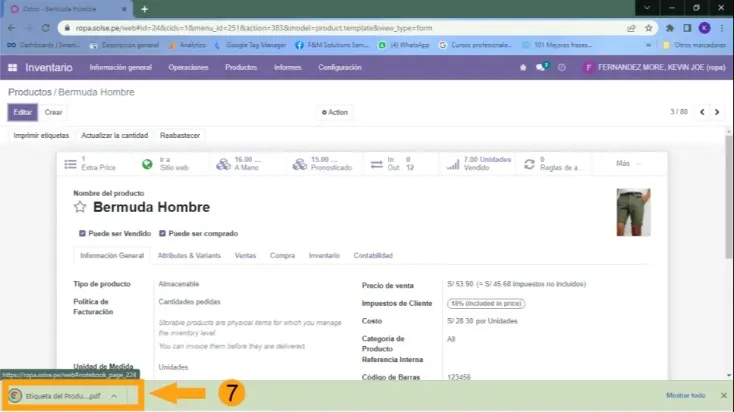The width and height of the screenshot is (734, 412).
Task: Expand the Action dropdown
Action: tap(335, 112)
